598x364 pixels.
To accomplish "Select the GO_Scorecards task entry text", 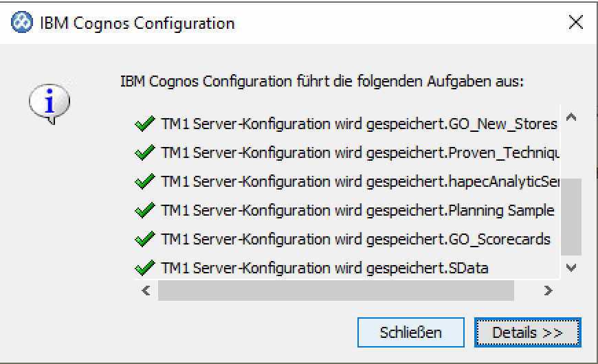I will click(x=355, y=240).
